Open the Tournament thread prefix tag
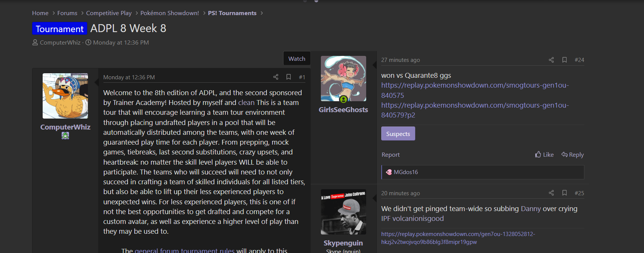The image size is (644, 253). 60,29
